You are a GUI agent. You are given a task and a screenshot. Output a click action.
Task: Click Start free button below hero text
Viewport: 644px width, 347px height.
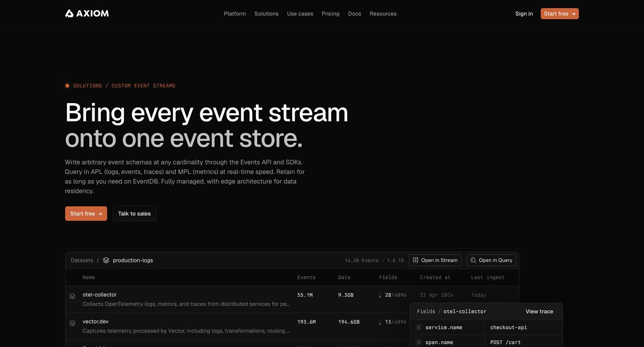point(86,214)
